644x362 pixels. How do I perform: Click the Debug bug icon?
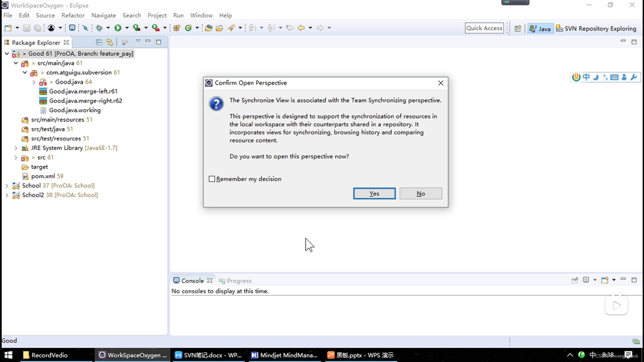click(99, 28)
